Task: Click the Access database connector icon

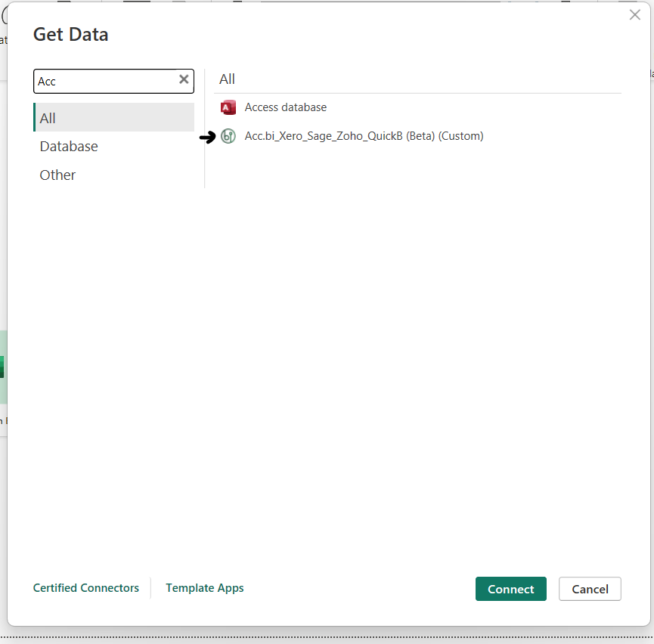Action: coord(228,107)
